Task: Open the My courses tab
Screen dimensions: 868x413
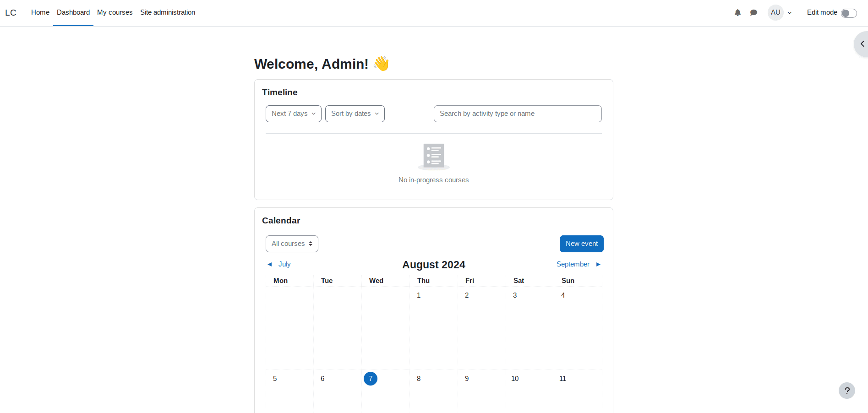Action: 115,12
